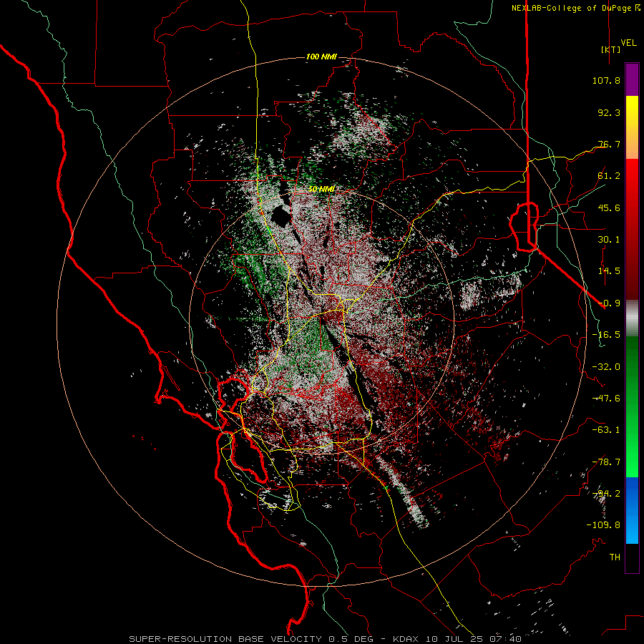Image resolution: width=644 pixels, height=644 pixels.
Task: Click the -78.7 velocity scale value
Action: [606, 462]
